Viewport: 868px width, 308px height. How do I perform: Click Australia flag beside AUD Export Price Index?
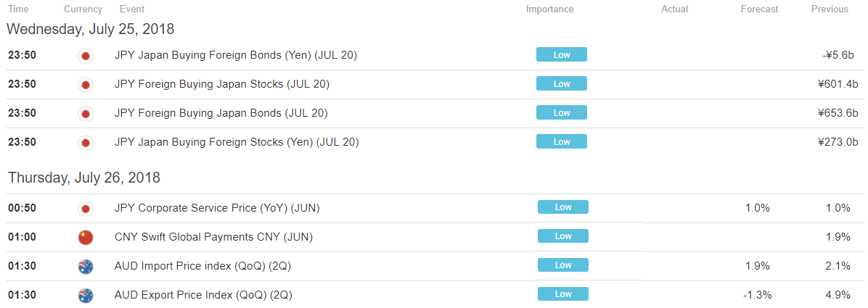click(x=86, y=295)
